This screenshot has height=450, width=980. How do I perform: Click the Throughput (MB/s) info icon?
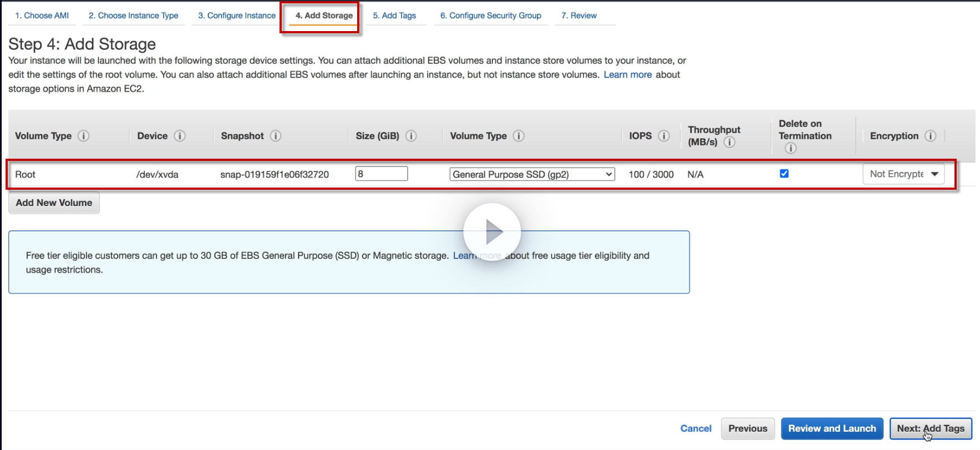(x=730, y=142)
